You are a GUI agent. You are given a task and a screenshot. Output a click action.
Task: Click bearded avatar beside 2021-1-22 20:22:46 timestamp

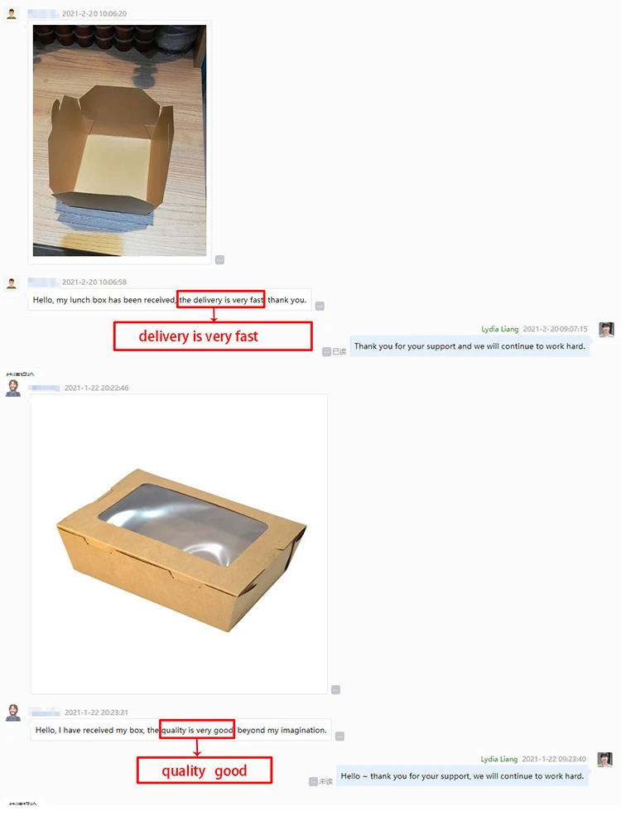tap(13, 389)
